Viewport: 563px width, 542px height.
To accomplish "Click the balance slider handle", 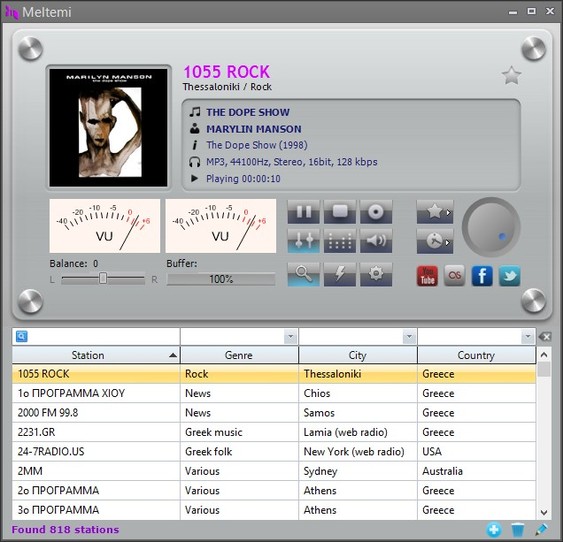I will [x=103, y=278].
